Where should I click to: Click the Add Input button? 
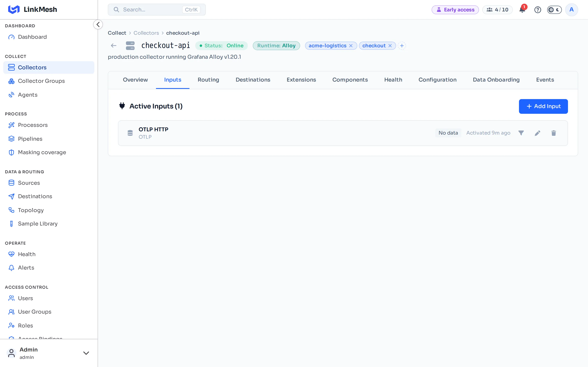(543, 106)
